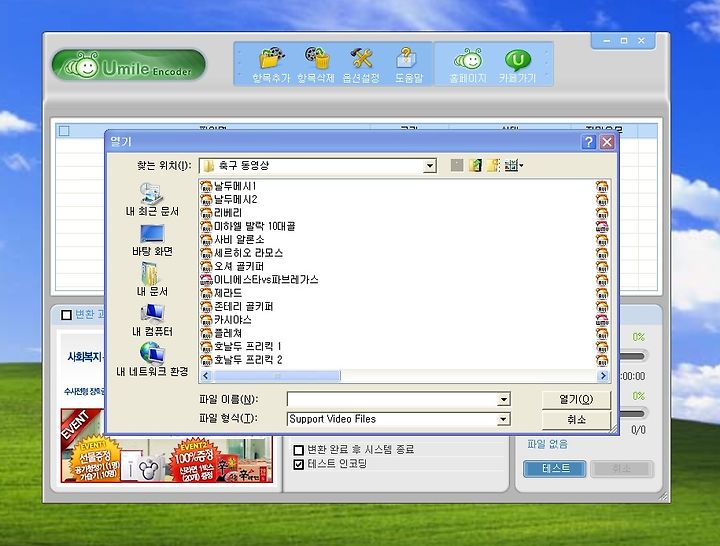Click the back navigation icon in dialog

[x=456, y=165]
